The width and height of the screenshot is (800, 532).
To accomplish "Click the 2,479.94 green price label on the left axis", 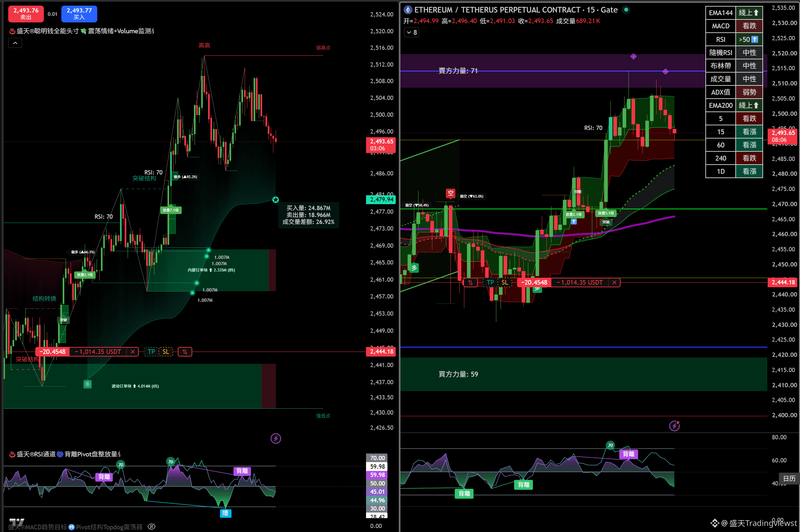I will (x=381, y=200).
